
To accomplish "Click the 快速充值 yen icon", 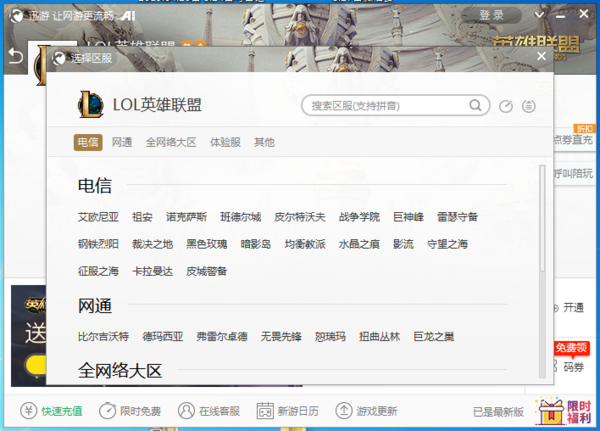I will point(28,411).
